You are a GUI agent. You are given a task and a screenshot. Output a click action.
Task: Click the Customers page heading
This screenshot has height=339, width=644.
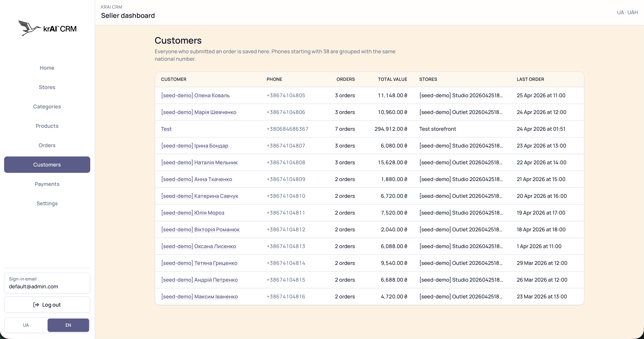coord(178,40)
